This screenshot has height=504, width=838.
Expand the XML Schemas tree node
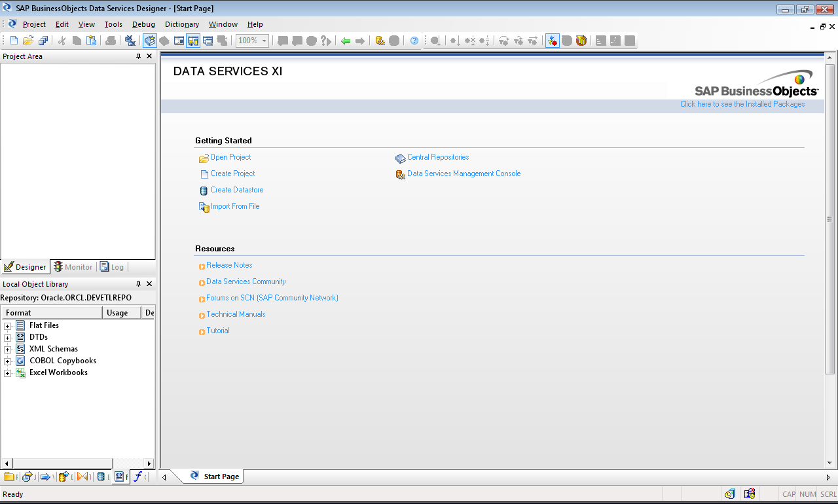click(8, 350)
